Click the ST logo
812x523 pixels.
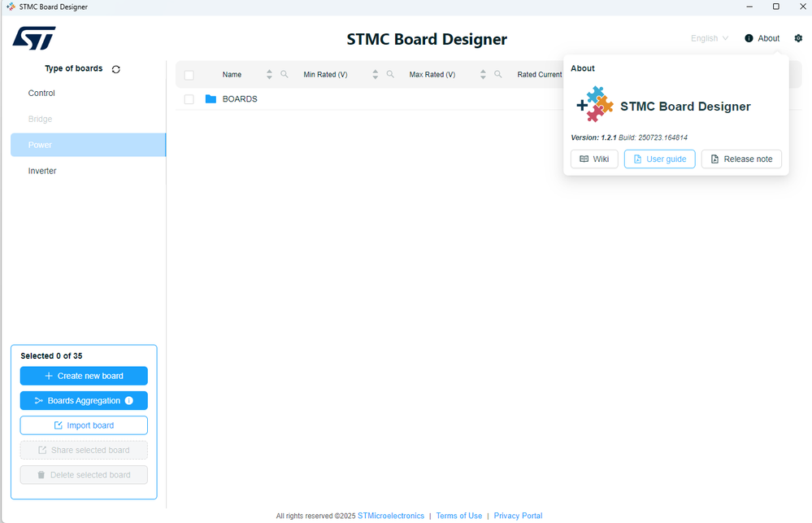click(34, 38)
